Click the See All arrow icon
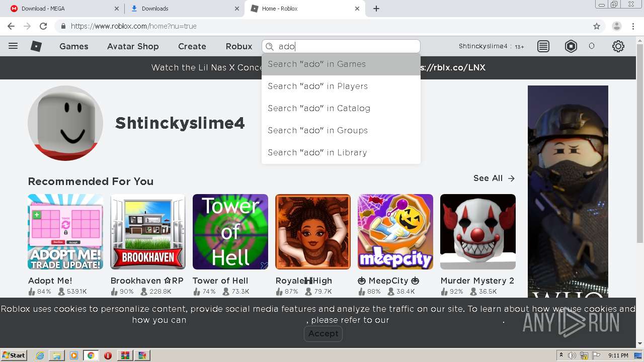644x362 pixels. [x=511, y=178]
